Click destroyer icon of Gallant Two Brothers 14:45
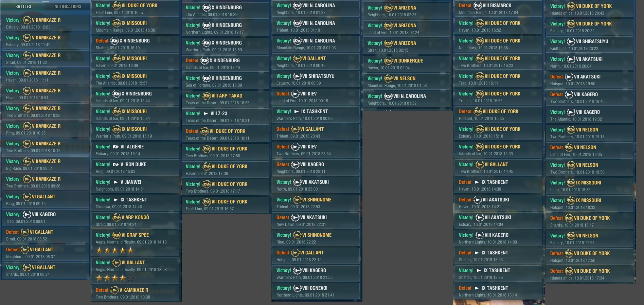The height and width of the screenshot is (305, 644). [480, 164]
